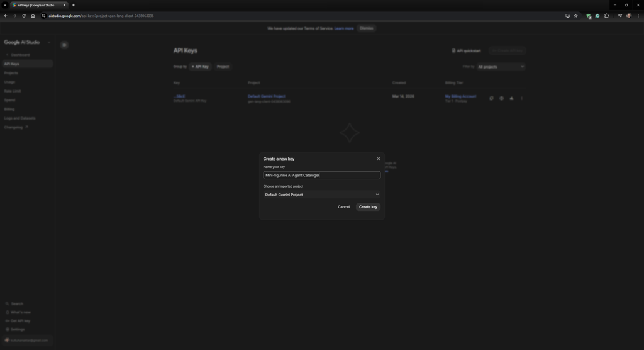Click the Mar 14, 2026 created date
The image size is (644, 350).
click(403, 96)
